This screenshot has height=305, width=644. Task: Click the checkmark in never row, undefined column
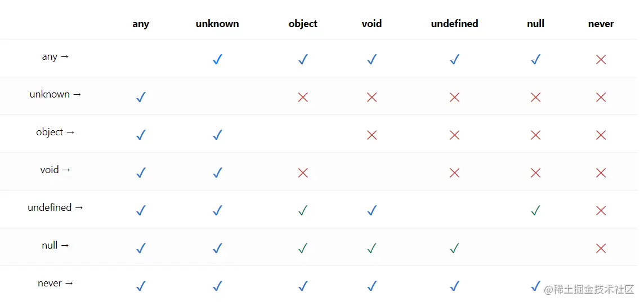click(x=454, y=286)
